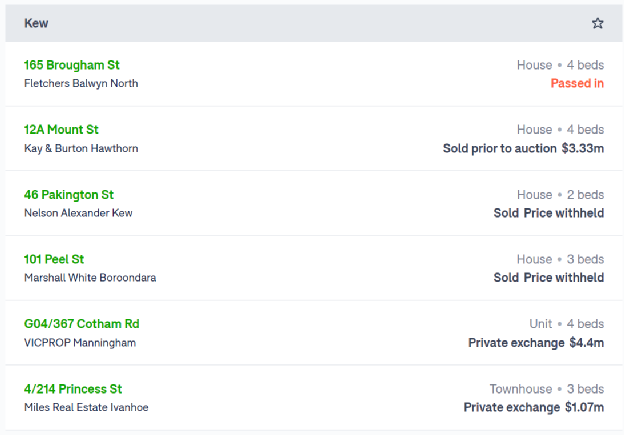Favorite the Kew suburb with star icon

click(597, 23)
